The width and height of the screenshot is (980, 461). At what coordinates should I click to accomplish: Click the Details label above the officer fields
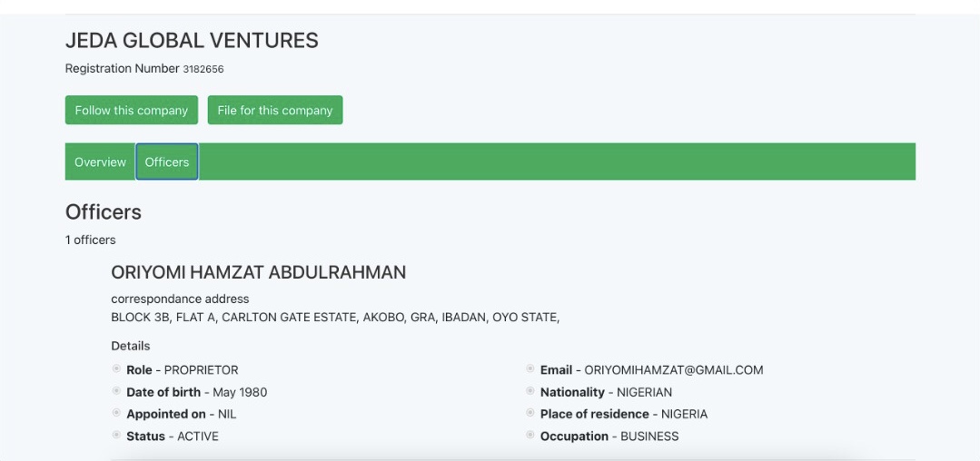pos(130,346)
